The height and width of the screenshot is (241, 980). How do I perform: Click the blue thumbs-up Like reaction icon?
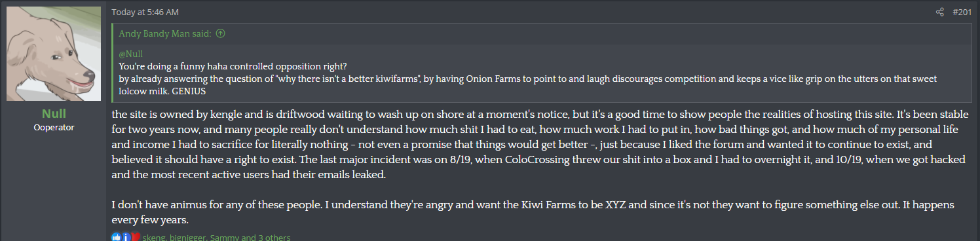click(116, 237)
